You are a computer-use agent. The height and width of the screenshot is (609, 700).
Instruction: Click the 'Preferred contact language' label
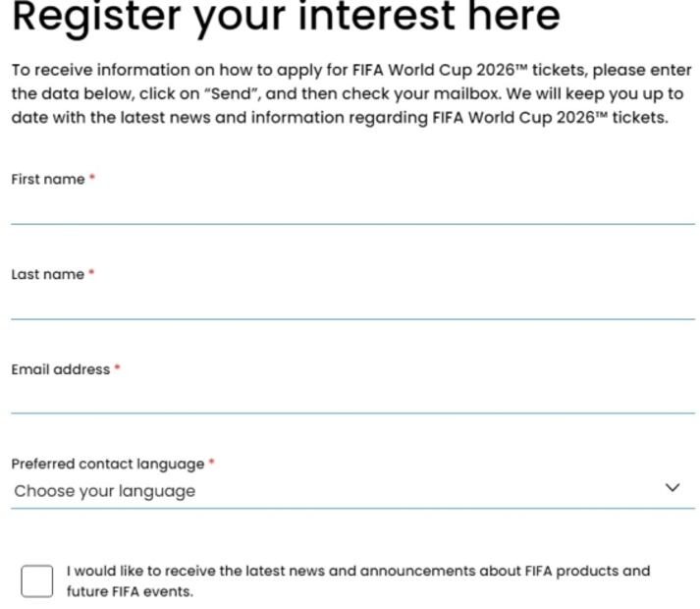[108, 464]
